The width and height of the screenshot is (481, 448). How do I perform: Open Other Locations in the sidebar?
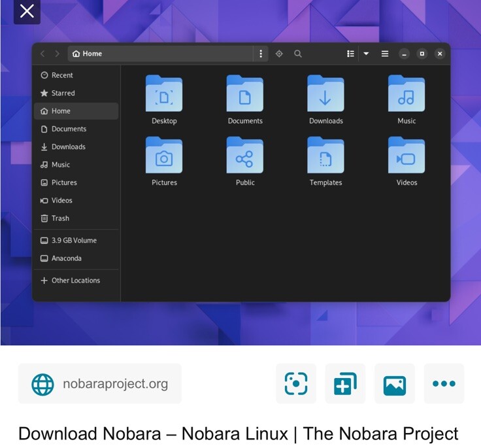[x=76, y=281]
